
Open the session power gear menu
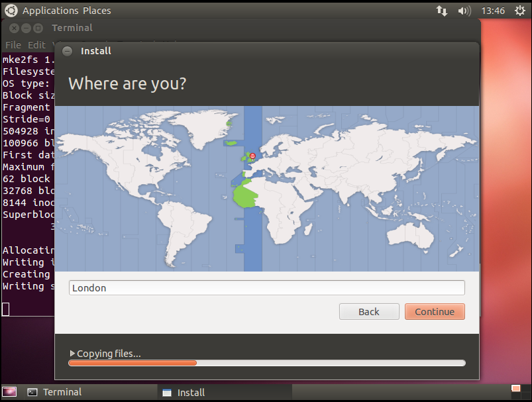point(520,11)
